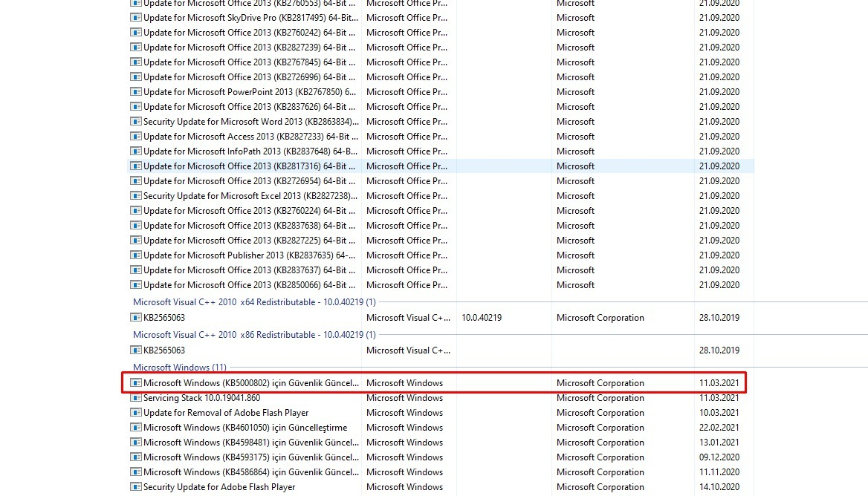Click the update icon next to KB2760242
Image resolution: width=868 pixels, height=496 pixels.
tap(135, 32)
